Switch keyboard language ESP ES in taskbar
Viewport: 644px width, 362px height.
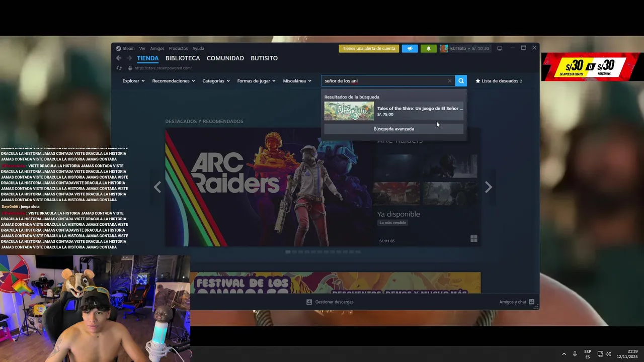click(x=588, y=354)
